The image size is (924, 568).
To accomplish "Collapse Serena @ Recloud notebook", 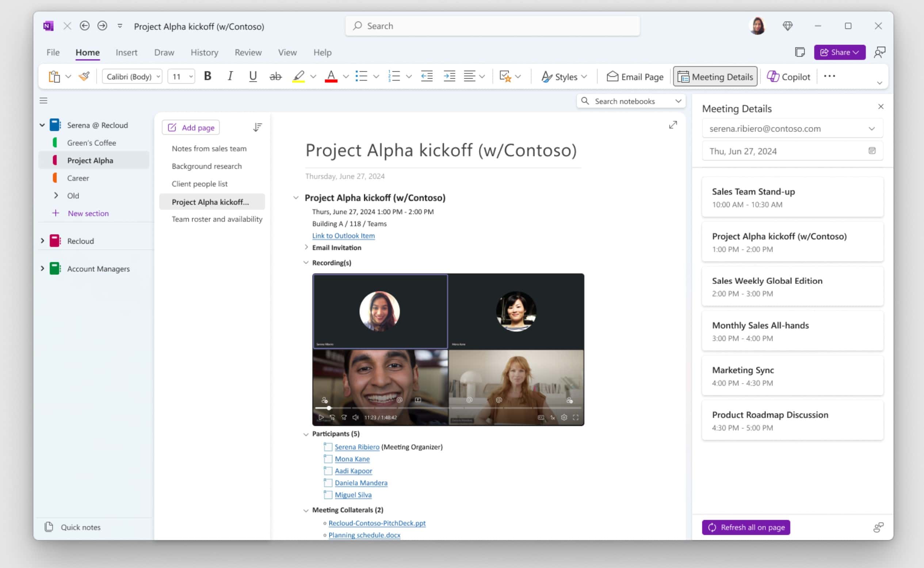I will [42, 125].
